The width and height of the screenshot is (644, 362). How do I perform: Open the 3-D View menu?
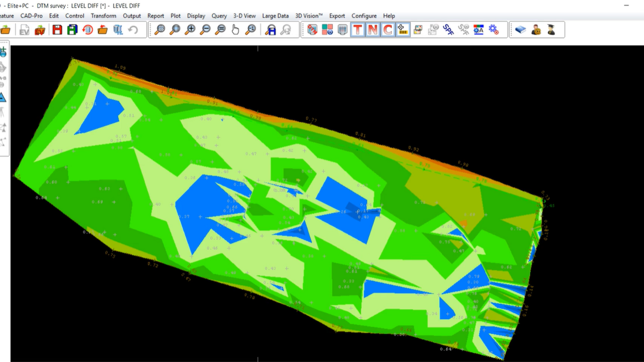coord(244,16)
